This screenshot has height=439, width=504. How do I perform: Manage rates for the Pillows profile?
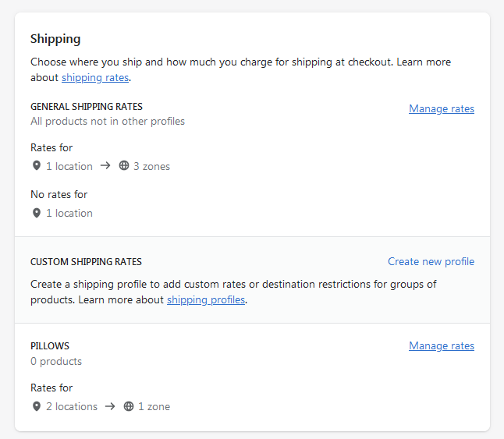[x=441, y=346]
